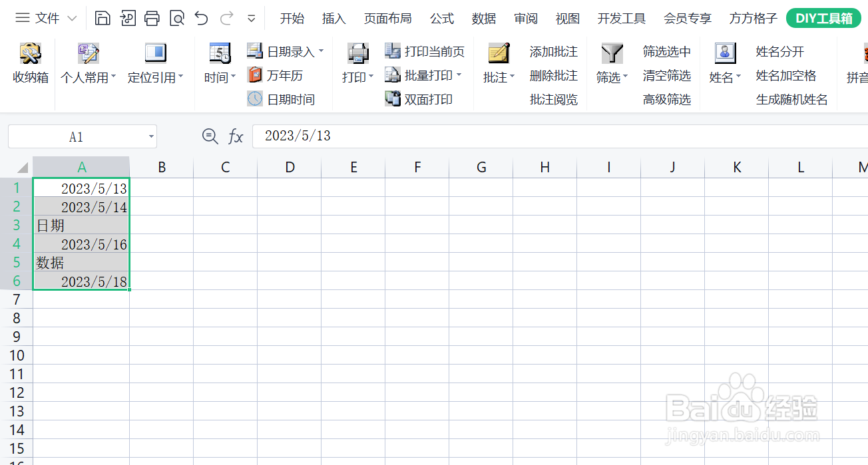Click the Print icon in quick access toolbar
Screen dimensions: 868x465
[x=152, y=18]
